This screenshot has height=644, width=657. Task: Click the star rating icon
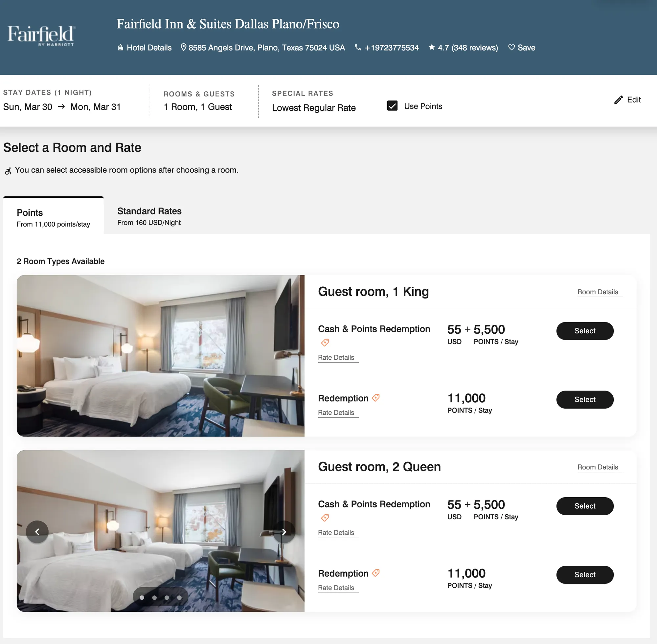tap(432, 47)
